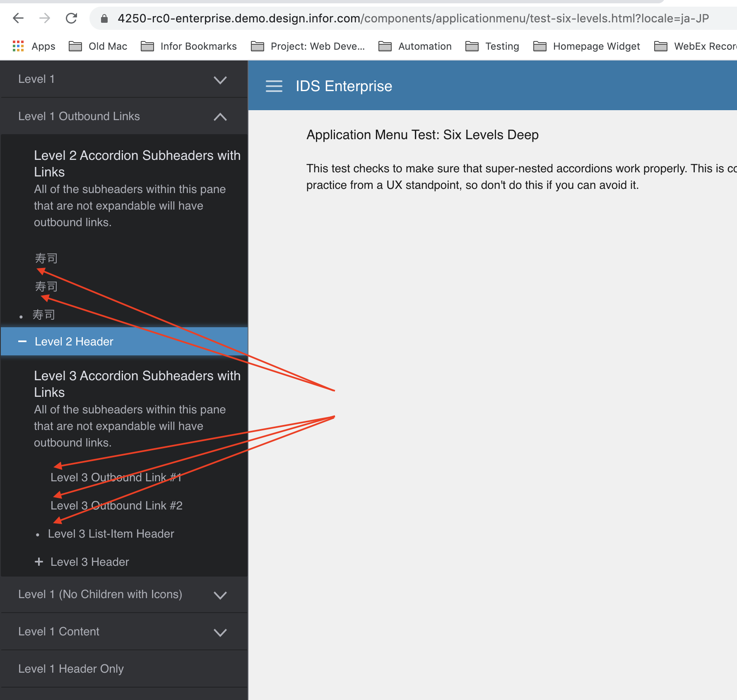737x700 pixels.
Task: Select the Level 3 Header item
Action: (x=90, y=562)
